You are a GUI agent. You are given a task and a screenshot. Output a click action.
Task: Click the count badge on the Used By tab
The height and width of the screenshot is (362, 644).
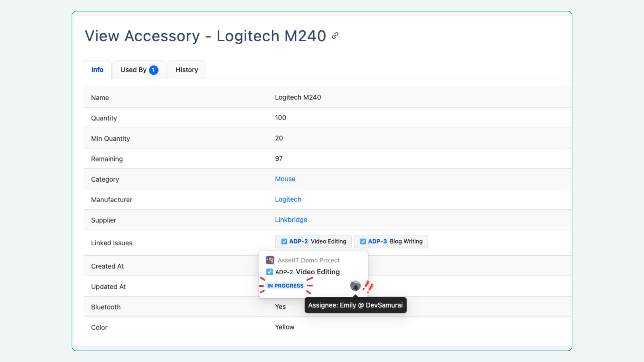(x=153, y=69)
